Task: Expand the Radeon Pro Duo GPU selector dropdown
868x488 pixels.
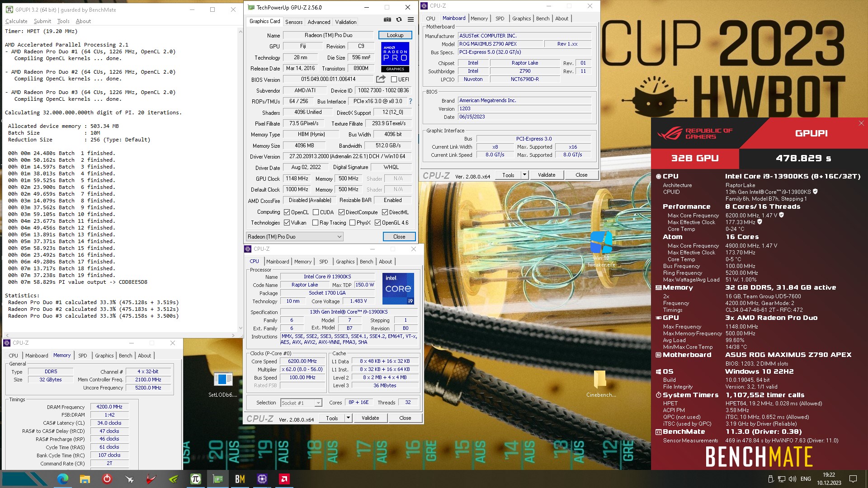Action: click(x=294, y=237)
